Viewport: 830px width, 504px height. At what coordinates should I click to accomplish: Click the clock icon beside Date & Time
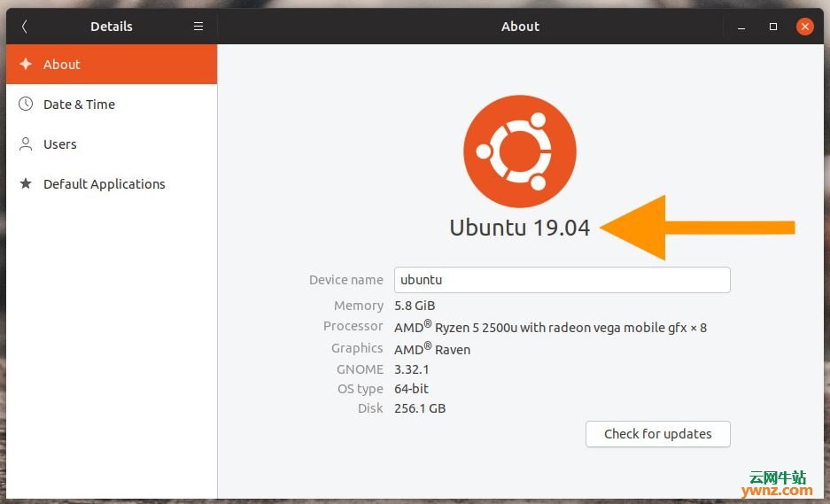26,104
